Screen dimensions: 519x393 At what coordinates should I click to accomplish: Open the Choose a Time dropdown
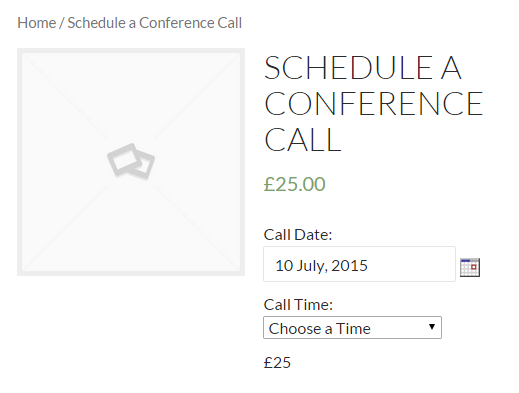352,328
